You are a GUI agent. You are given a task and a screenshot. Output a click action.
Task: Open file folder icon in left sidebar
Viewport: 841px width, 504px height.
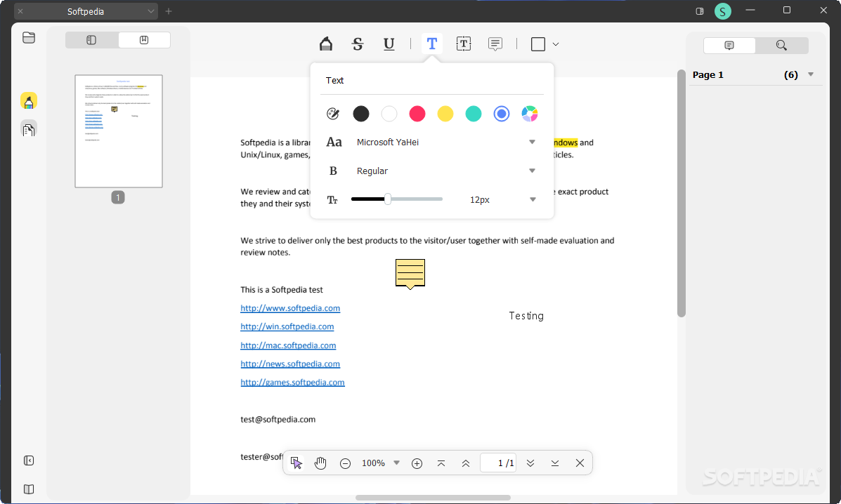(29, 37)
